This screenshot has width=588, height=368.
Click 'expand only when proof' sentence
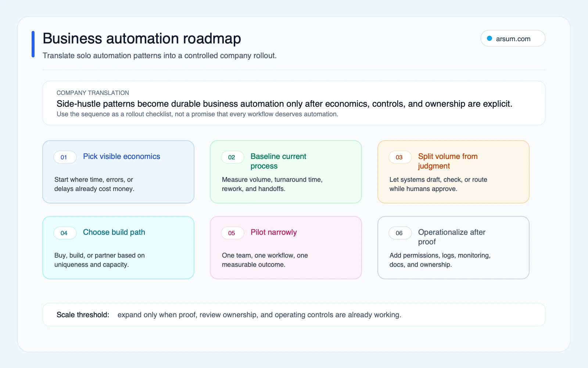259,315
